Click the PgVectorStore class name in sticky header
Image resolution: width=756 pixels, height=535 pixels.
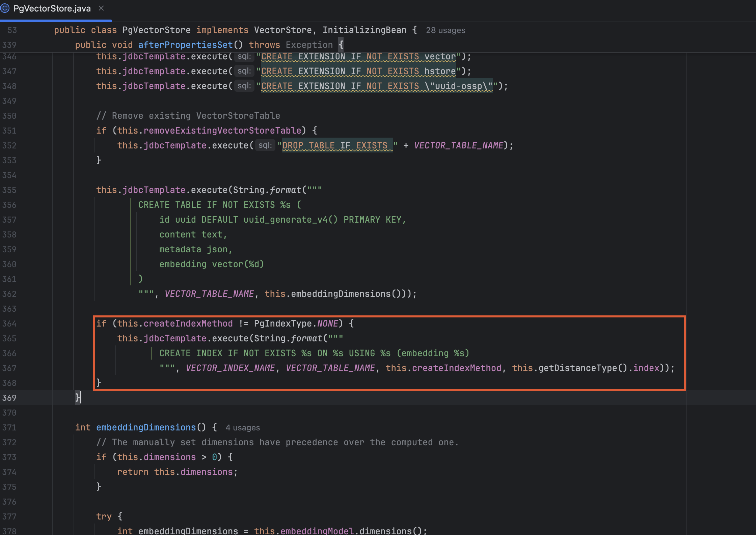[x=156, y=30]
